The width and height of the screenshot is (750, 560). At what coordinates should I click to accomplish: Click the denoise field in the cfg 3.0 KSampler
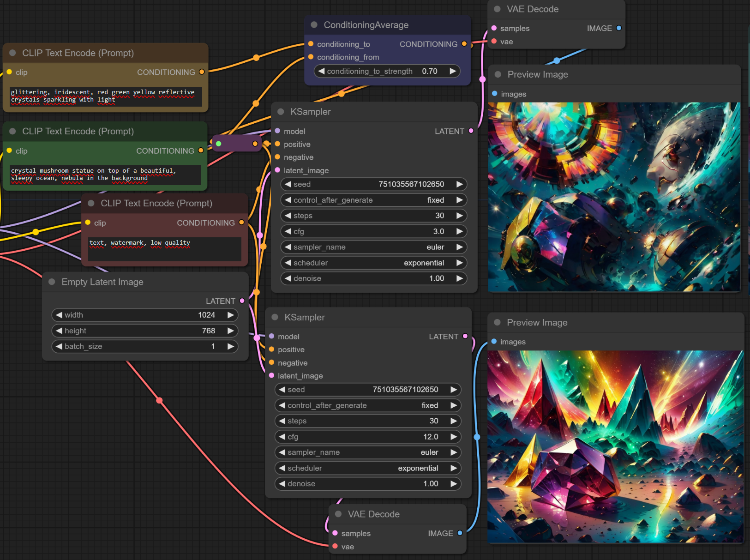(x=374, y=278)
